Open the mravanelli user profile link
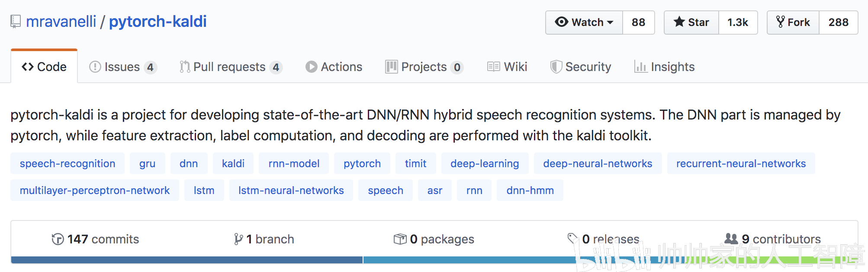Screen dimensions: 868x272 pyautogui.click(x=61, y=22)
